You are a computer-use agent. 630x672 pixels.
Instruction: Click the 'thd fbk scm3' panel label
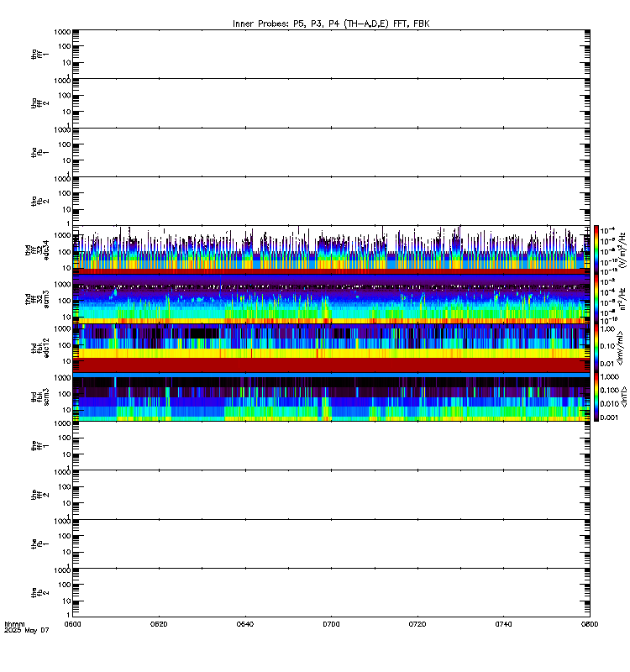click(x=39, y=396)
